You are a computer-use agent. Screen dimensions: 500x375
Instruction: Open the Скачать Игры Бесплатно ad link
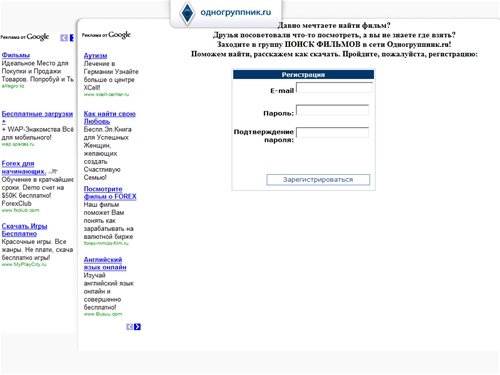click(24, 230)
